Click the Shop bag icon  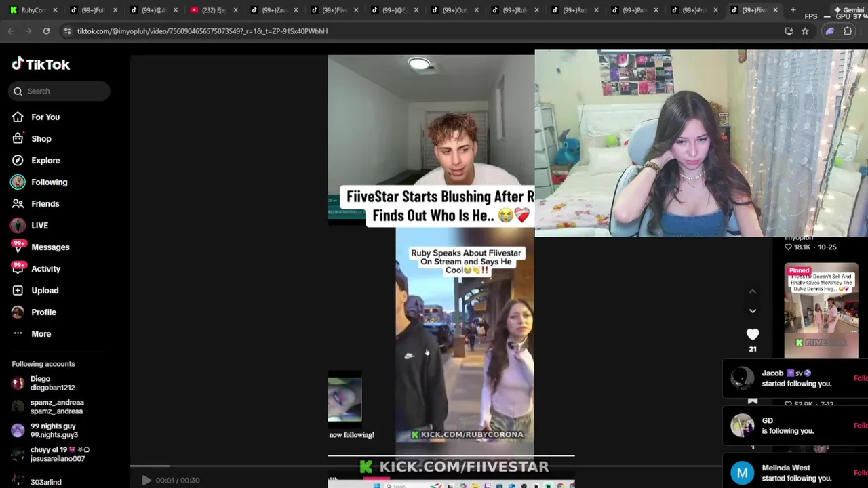(x=18, y=138)
